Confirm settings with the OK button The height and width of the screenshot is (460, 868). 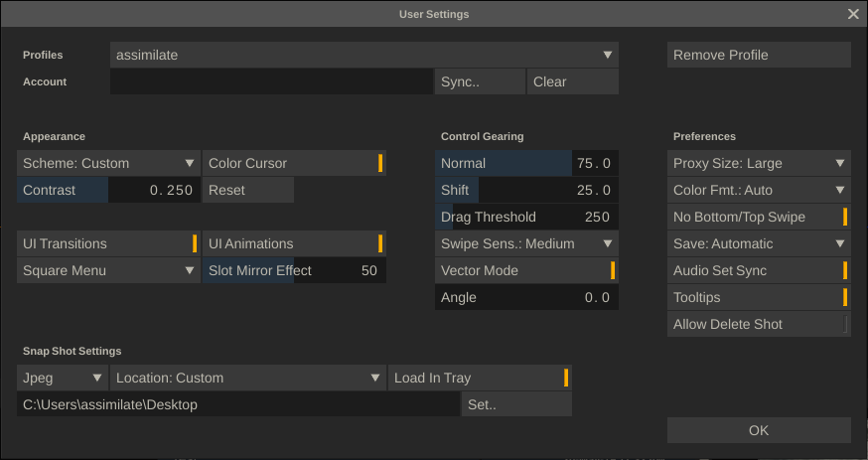click(759, 430)
